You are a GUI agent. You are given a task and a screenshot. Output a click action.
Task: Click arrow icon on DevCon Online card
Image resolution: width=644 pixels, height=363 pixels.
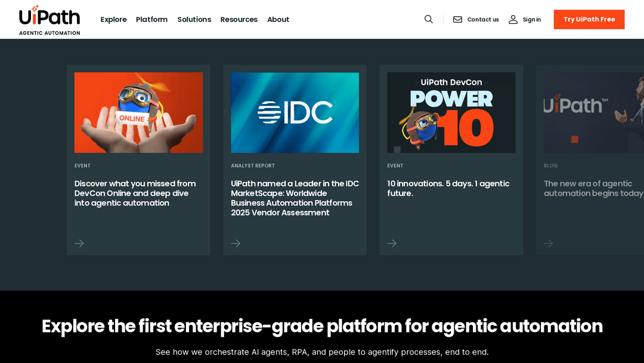(x=79, y=243)
